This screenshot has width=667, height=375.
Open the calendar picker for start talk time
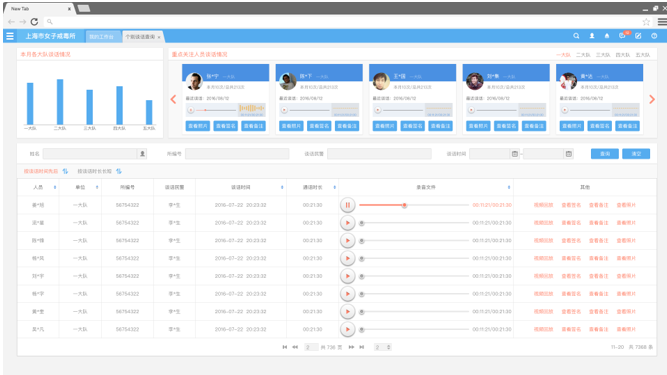[515, 154]
